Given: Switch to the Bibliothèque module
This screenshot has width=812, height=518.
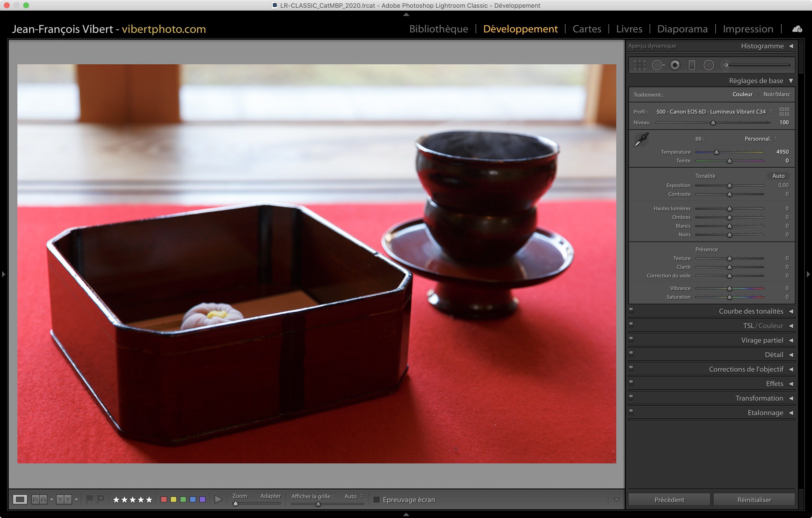Looking at the screenshot, I should (438, 29).
